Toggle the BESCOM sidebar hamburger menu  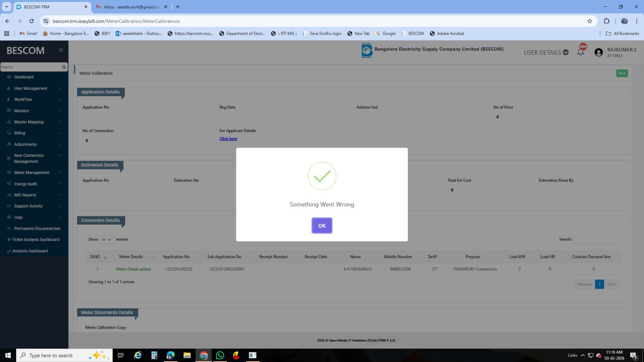61,50
